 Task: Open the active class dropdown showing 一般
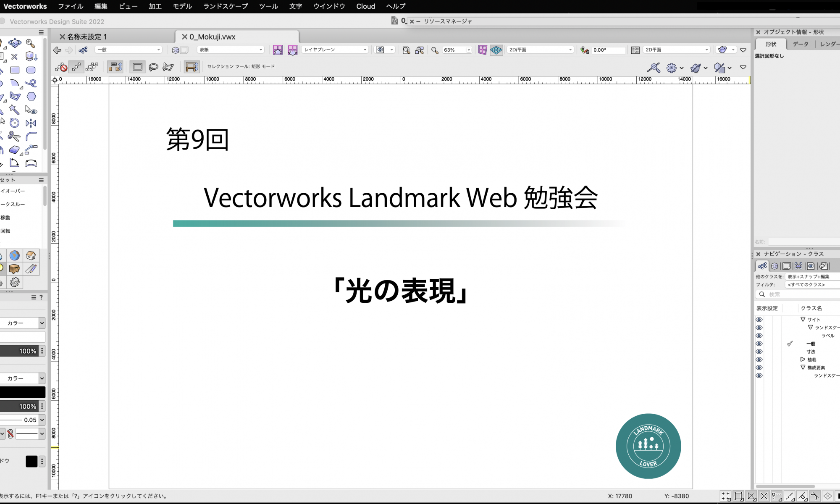[129, 50]
